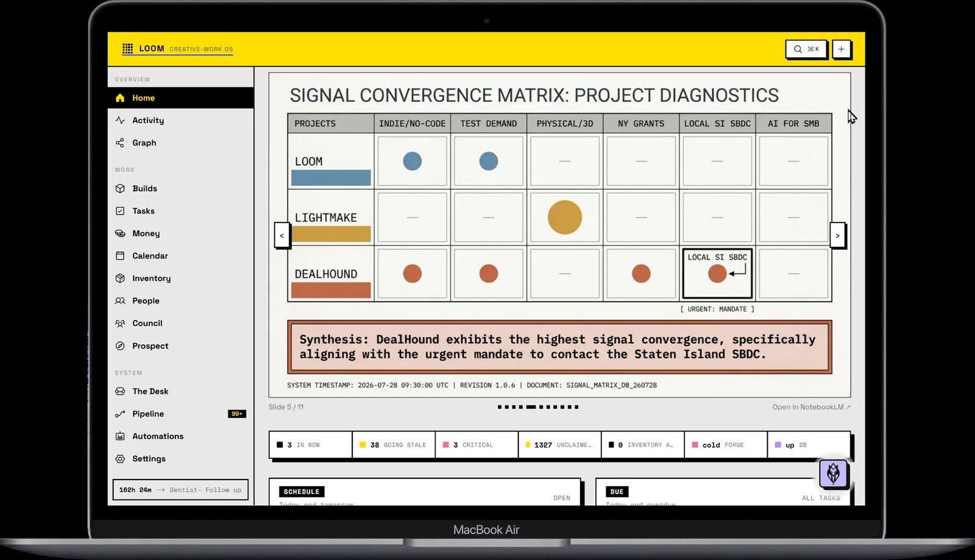The image size is (975, 560).
Task: Click the PHYSICAL/3D column header
Action: coord(565,124)
